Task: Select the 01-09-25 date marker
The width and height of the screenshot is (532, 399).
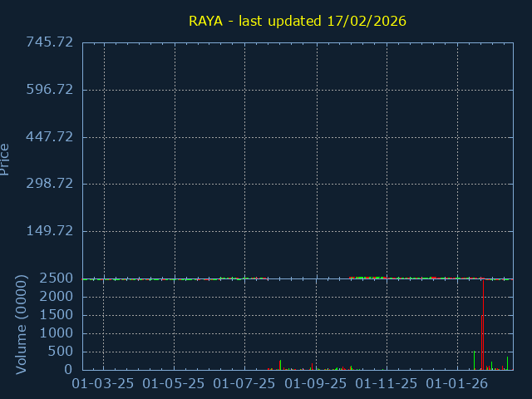Action: click(x=317, y=384)
